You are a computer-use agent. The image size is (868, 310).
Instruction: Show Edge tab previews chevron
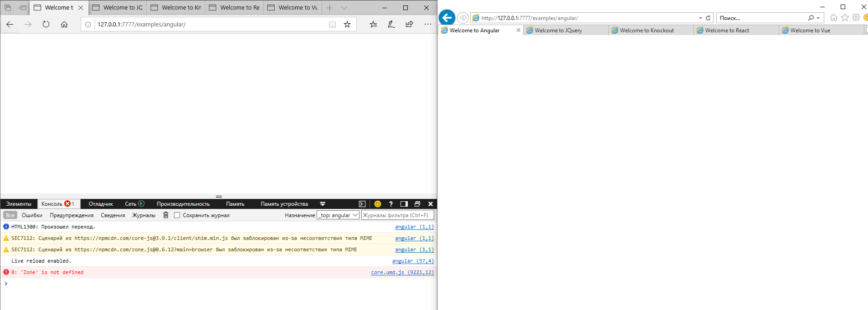tap(344, 7)
